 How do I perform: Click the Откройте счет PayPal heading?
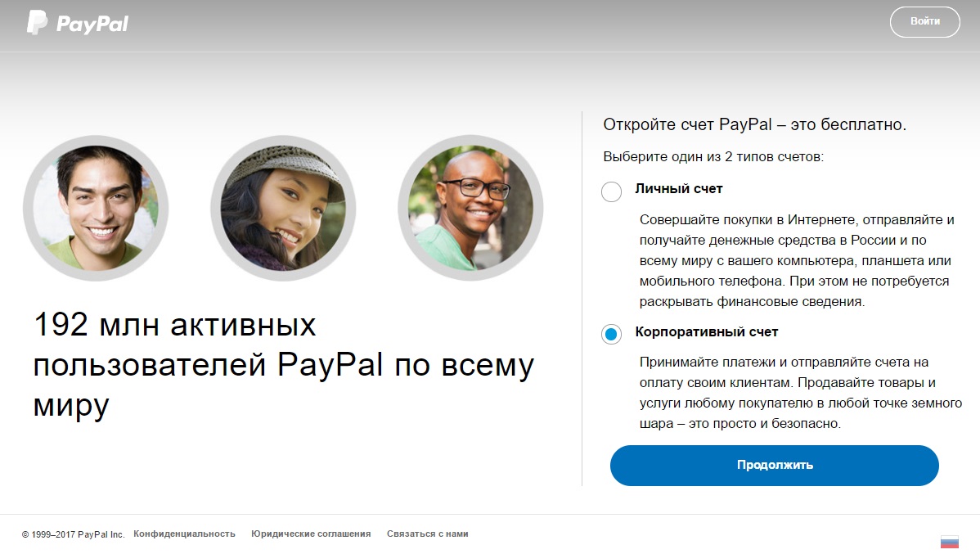pyautogui.click(x=754, y=124)
